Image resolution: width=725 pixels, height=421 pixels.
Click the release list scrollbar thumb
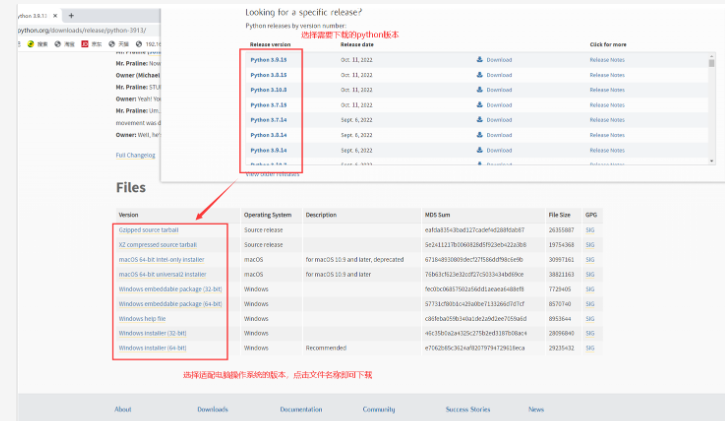[x=712, y=64]
